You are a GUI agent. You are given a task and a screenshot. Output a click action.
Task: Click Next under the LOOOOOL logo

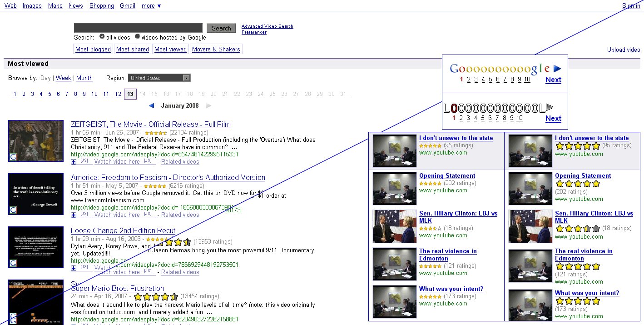coord(553,119)
